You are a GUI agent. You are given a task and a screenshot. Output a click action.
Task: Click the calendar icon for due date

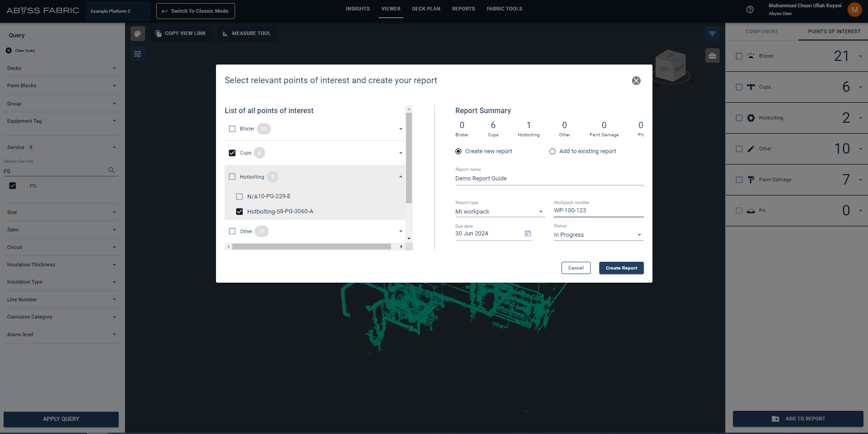[528, 234]
